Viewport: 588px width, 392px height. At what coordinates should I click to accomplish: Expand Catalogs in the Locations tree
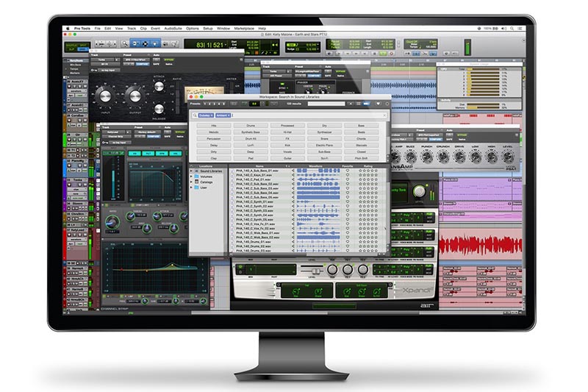[192, 182]
